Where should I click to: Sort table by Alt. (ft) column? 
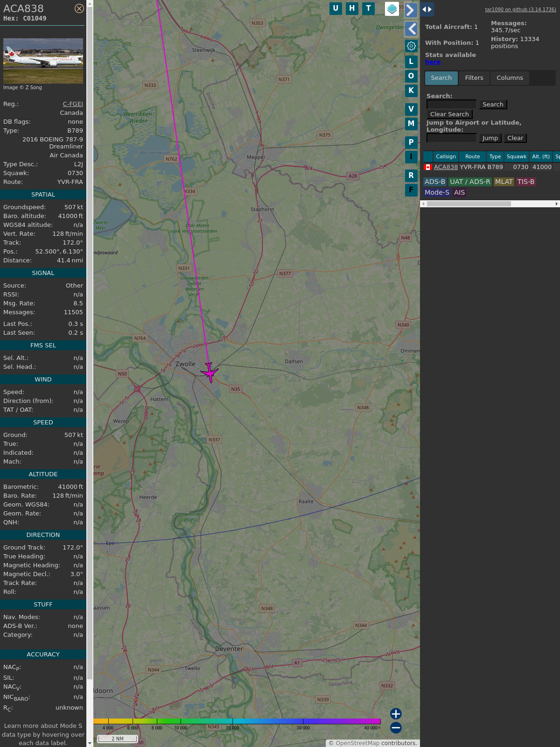pos(541,157)
